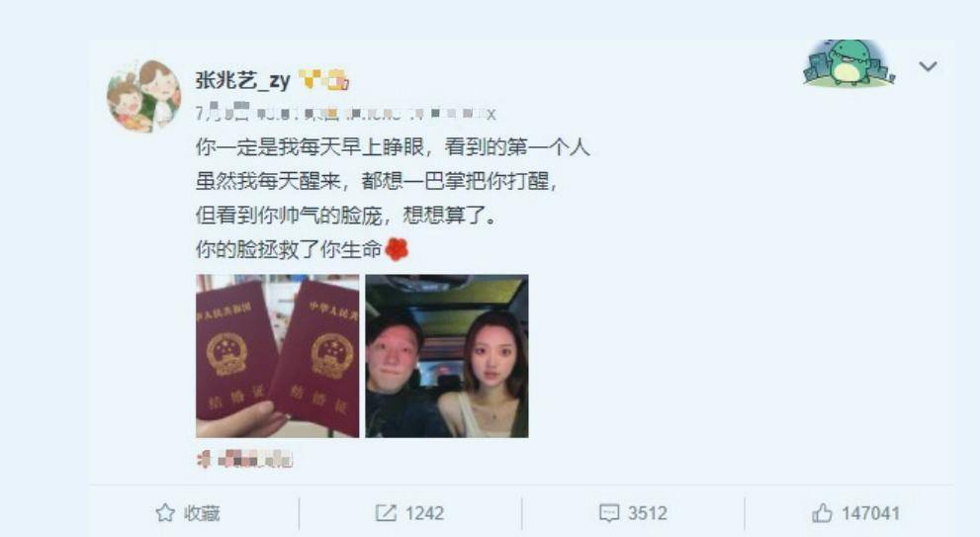The height and width of the screenshot is (537, 980).
Task: Click the repost count 1242
Action: 424,513
